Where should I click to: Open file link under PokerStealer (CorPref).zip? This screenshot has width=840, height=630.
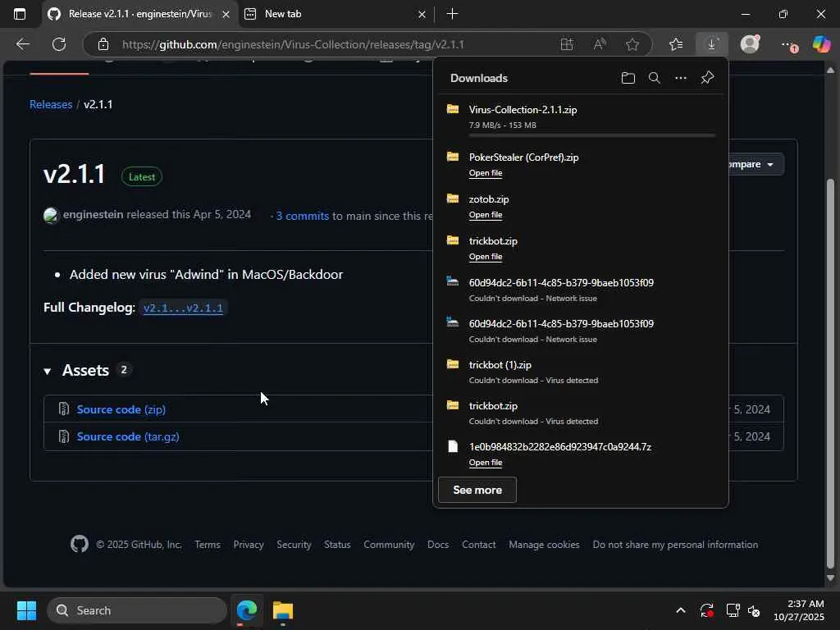pos(486,173)
